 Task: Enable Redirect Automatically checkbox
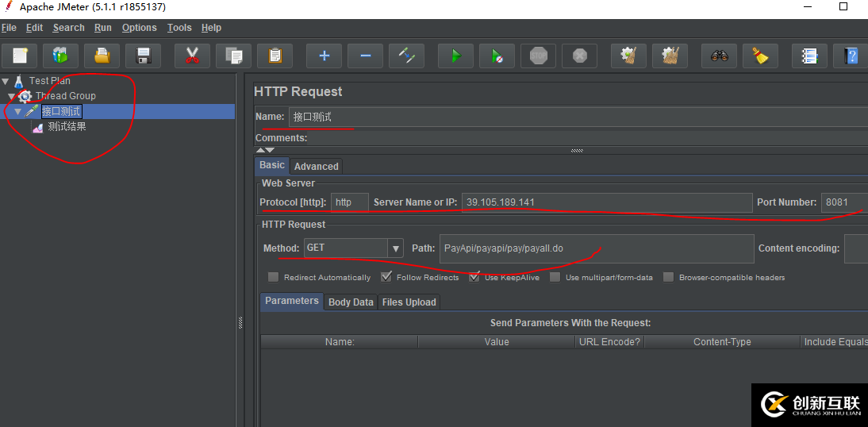(x=274, y=277)
